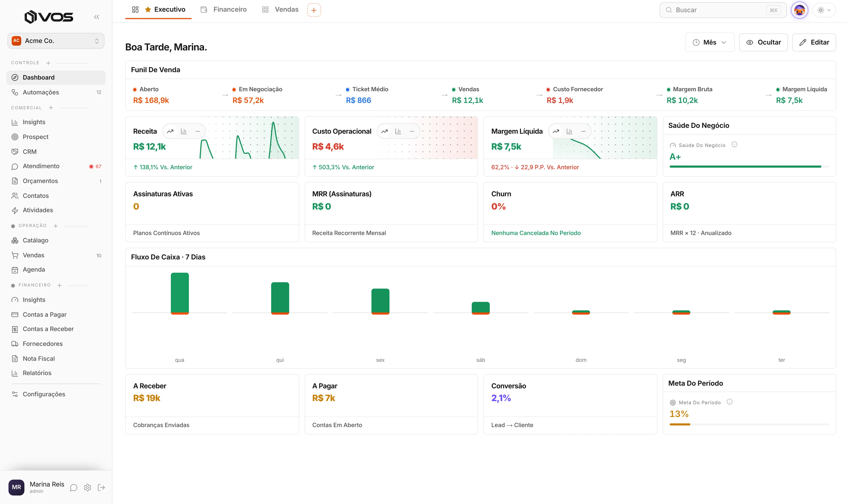Viewport: 849px width, 504px height.
Task: Click the Saúde Do Negócio progress bar
Action: pyautogui.click(x=749, y=167)
